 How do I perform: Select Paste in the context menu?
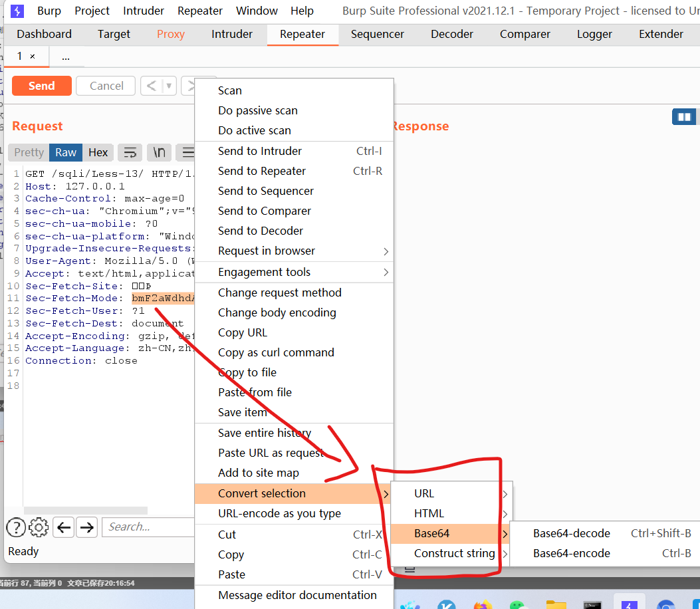click(x=294, y=574)
